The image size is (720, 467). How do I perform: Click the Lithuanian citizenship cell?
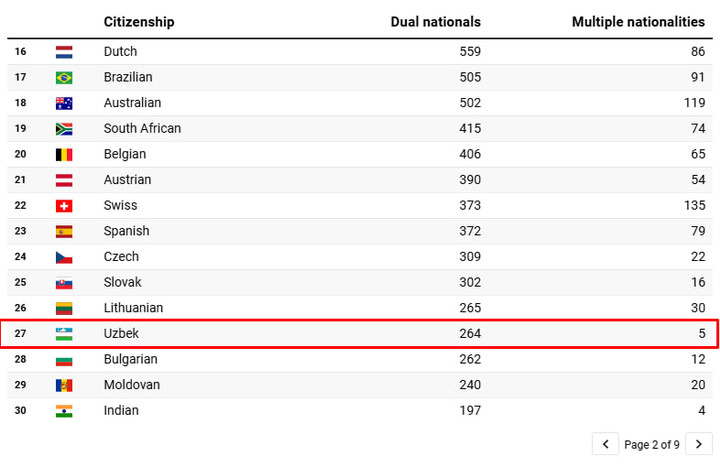(x=133, y=308)
